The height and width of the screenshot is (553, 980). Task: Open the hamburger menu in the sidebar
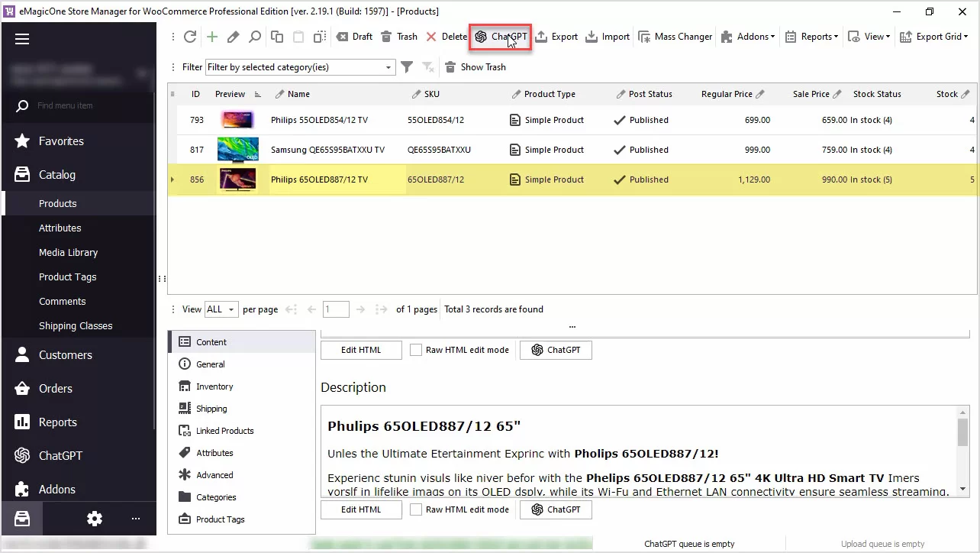pyautogui.click(x=22, y=40)
